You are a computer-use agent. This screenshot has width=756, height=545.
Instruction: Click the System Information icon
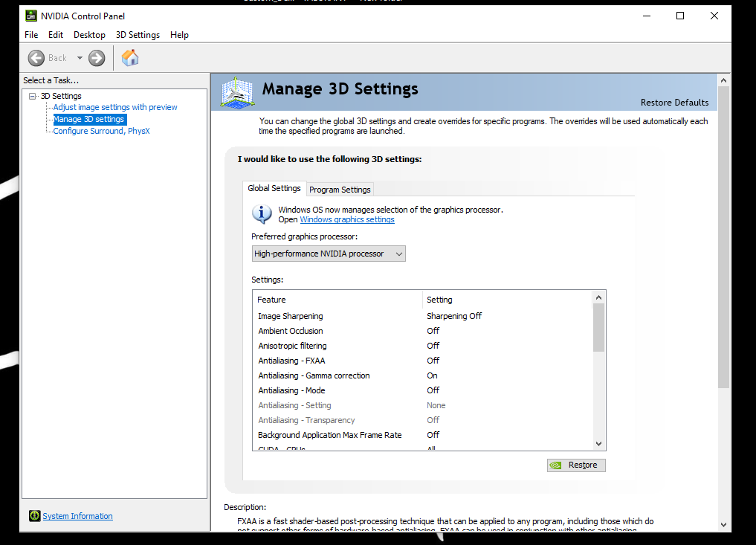point(35,516)
